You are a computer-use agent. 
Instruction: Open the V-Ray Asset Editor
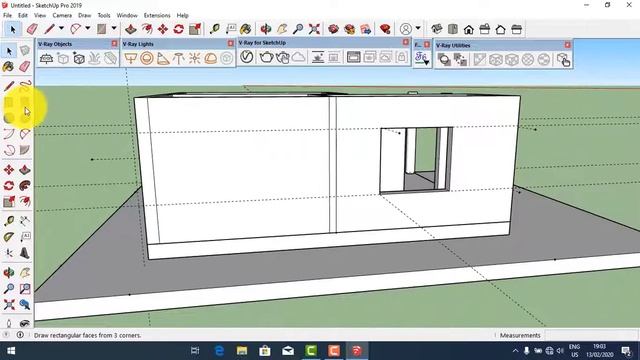tap(247, 57)
